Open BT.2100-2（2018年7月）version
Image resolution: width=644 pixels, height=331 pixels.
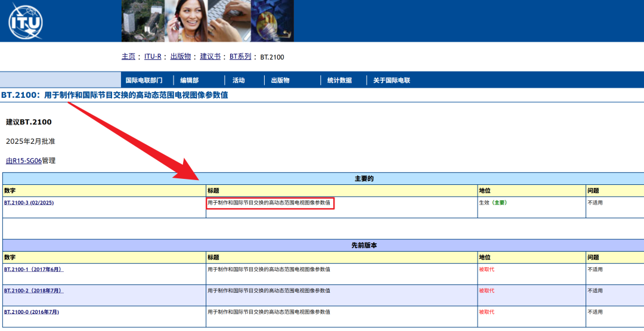(33, 291)
